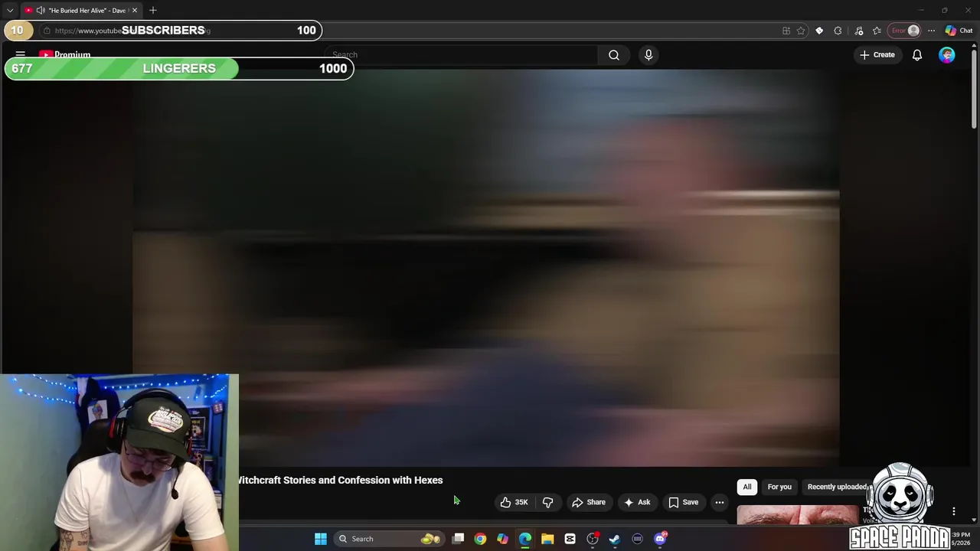Open the YouTube hamburger guide menu
This screenshot has width=980, height=551.
tap(21, 55)
